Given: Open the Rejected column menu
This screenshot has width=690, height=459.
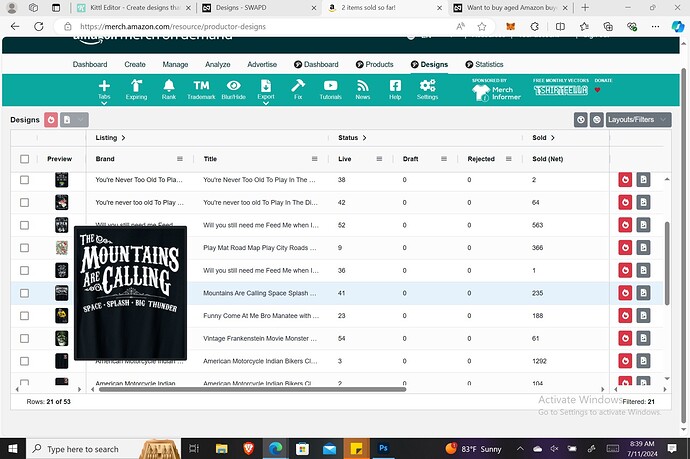Looking at the screenshot, I should (x=509, y=159).
